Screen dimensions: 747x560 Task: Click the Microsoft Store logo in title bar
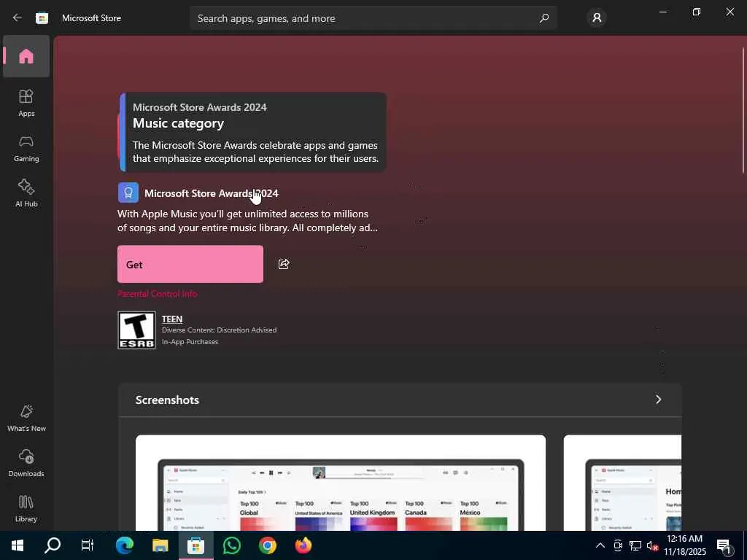(42, 18)
